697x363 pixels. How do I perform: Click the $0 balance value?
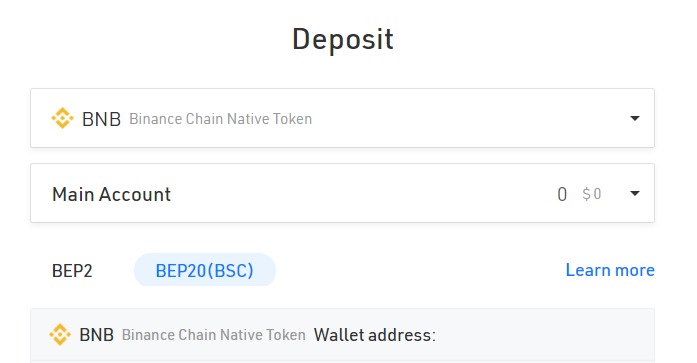592,194
